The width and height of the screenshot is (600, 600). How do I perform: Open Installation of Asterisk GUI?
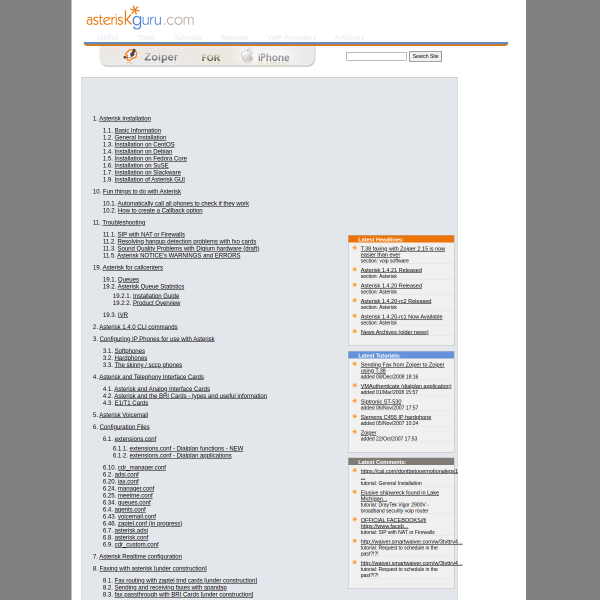[150, 179]
